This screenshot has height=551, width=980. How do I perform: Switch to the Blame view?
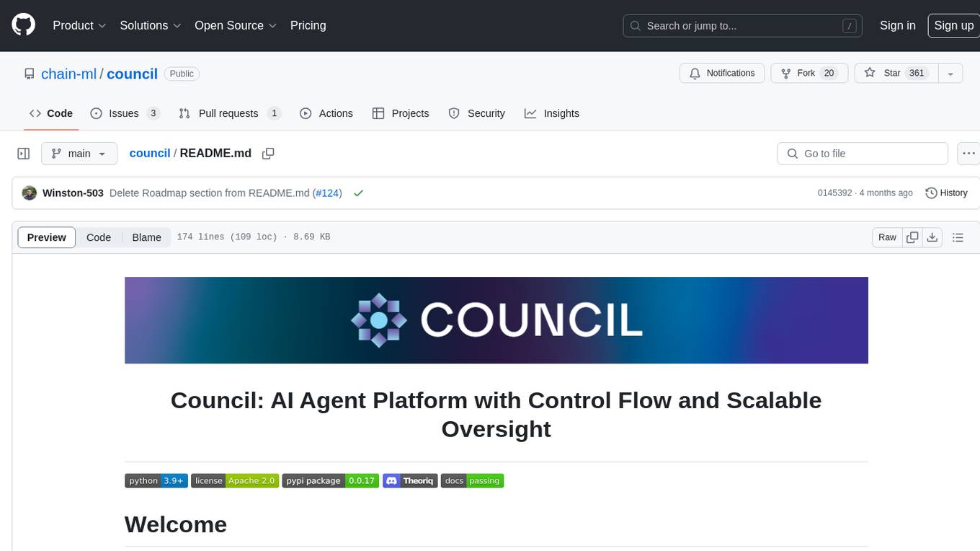(x=146, y=237)
